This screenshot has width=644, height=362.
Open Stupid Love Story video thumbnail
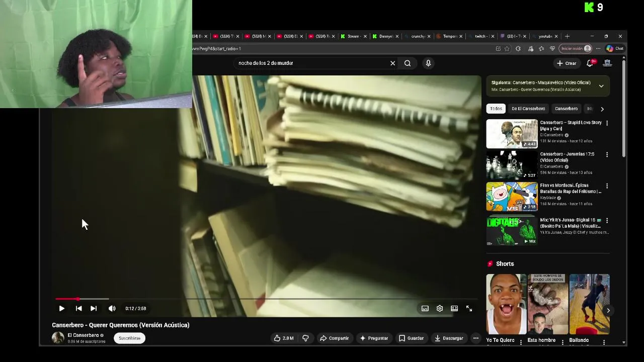[x=512, y=134]
